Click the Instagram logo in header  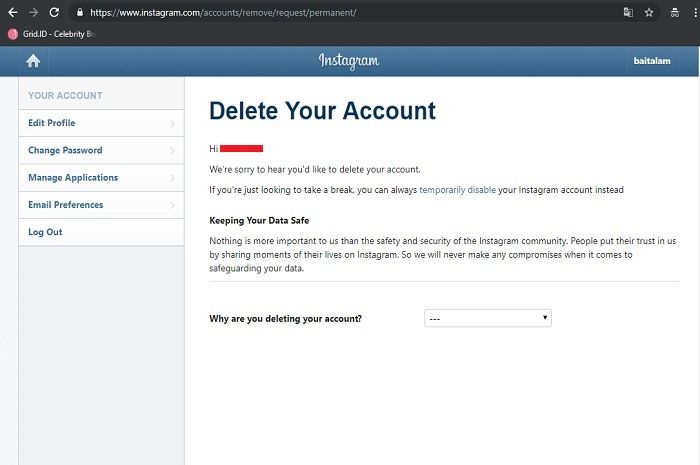point(349,61)
